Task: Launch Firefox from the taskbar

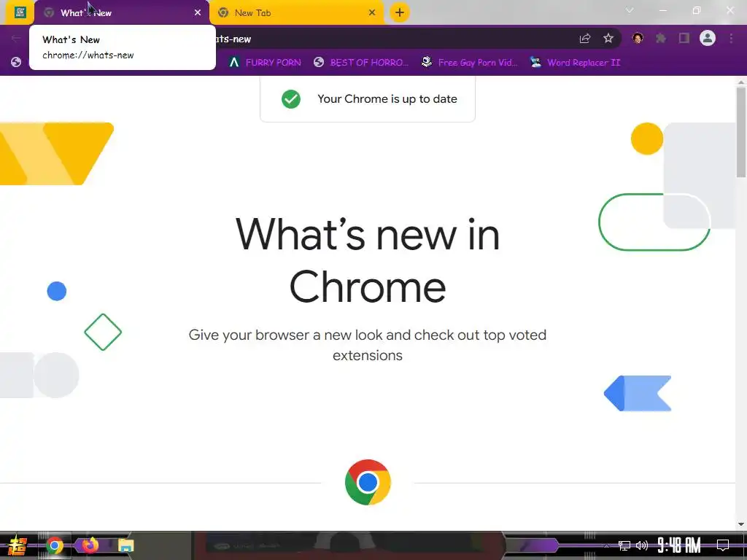Action: tap(90, 545)
